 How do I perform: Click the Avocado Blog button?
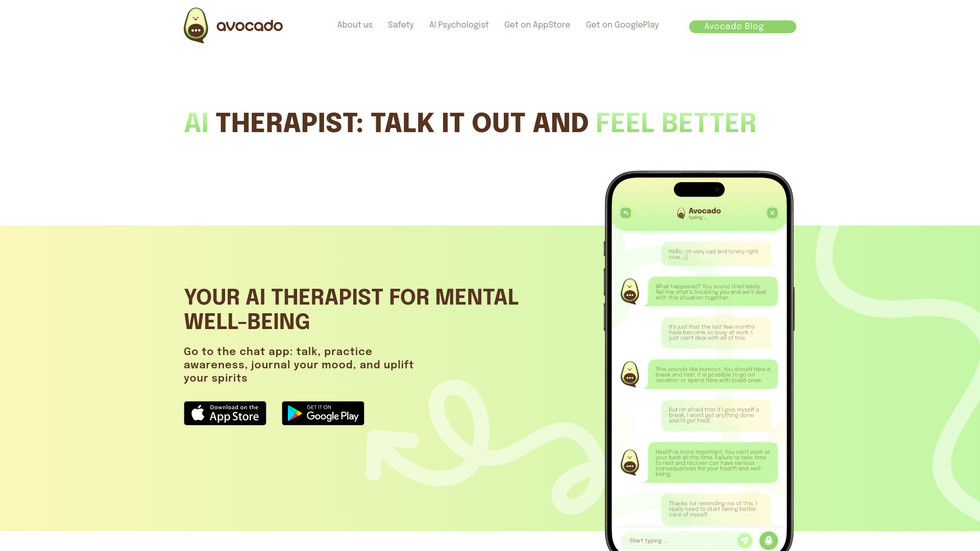click(x=743, y=27)
